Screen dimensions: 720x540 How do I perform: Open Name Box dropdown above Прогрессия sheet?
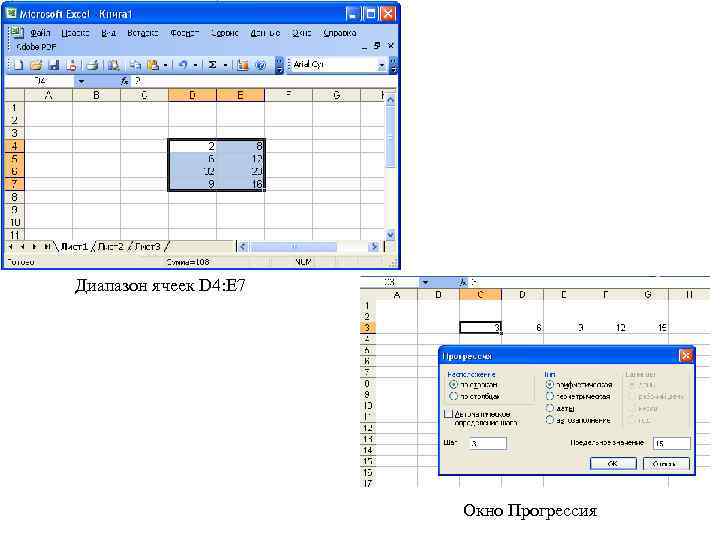tap(425, 282)
